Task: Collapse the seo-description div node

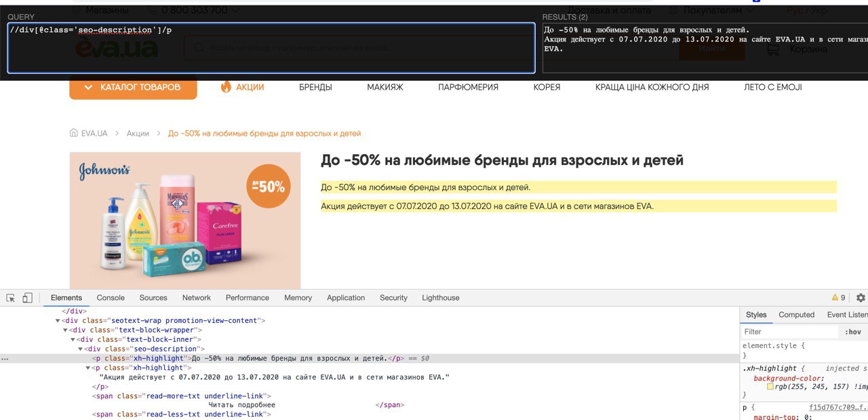Action: (x=80, y=349)
